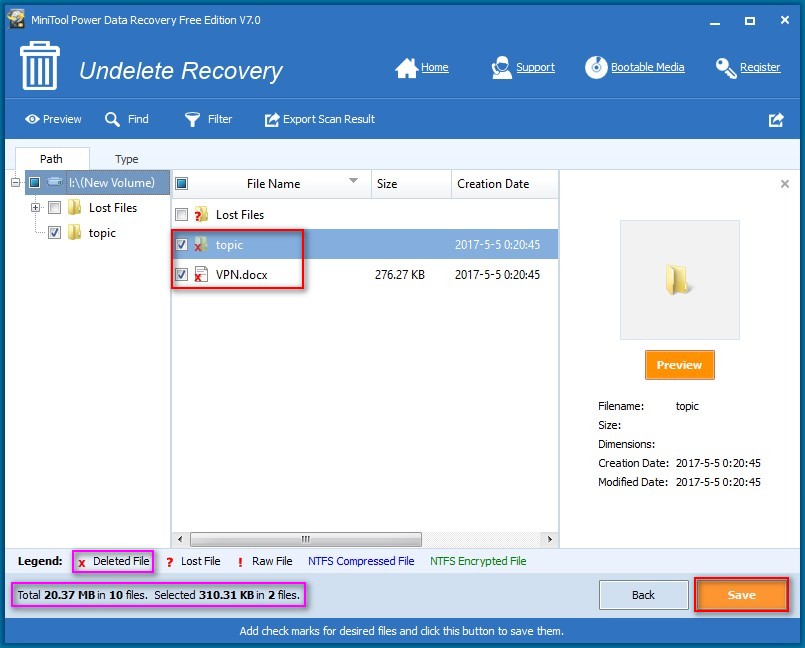Click the Preview eye icon in toolbar
The width and height of the screenshot is (805, 648).
(32, 119)
